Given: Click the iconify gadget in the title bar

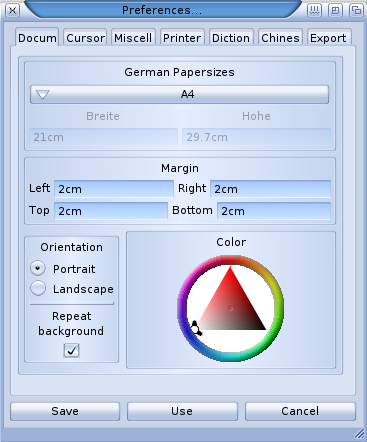Looking at the screenshot, I should coord(314,10).
